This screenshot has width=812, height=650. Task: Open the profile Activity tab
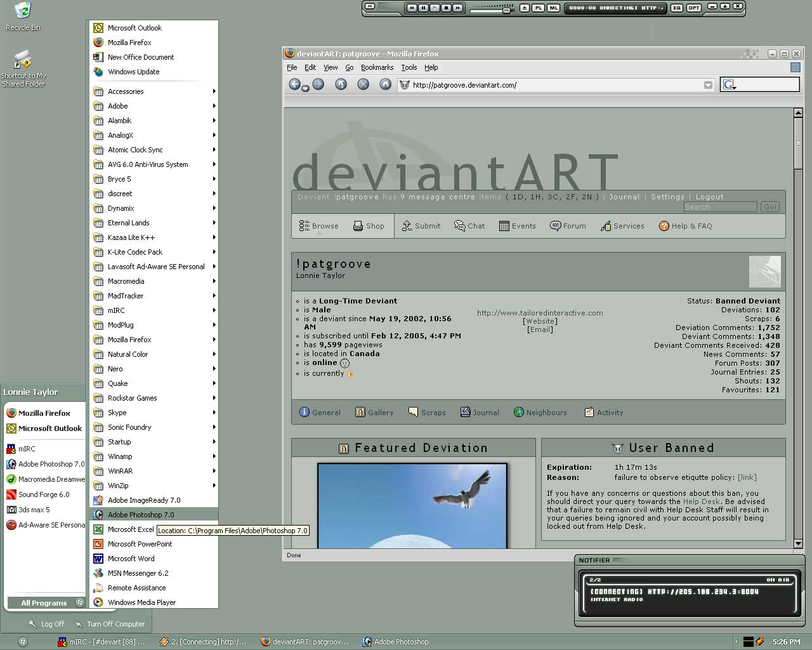[x=603, y=413]
